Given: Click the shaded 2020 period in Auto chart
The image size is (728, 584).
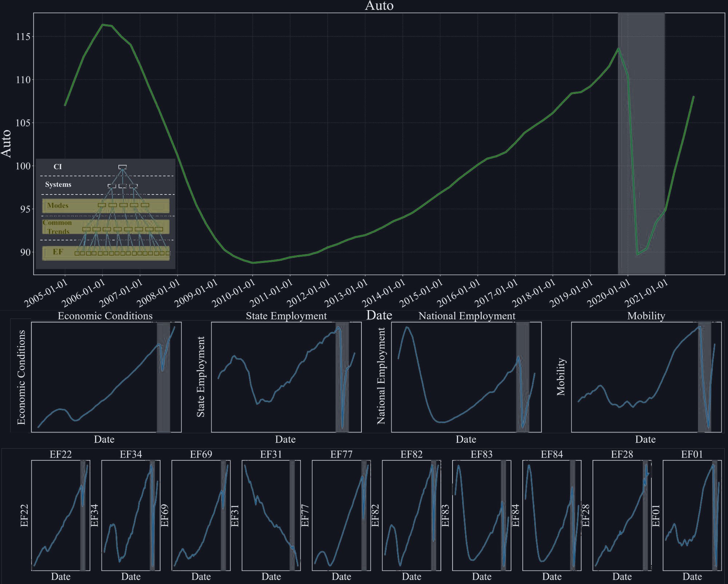Looking at the screenshot, I should [641, 144].
